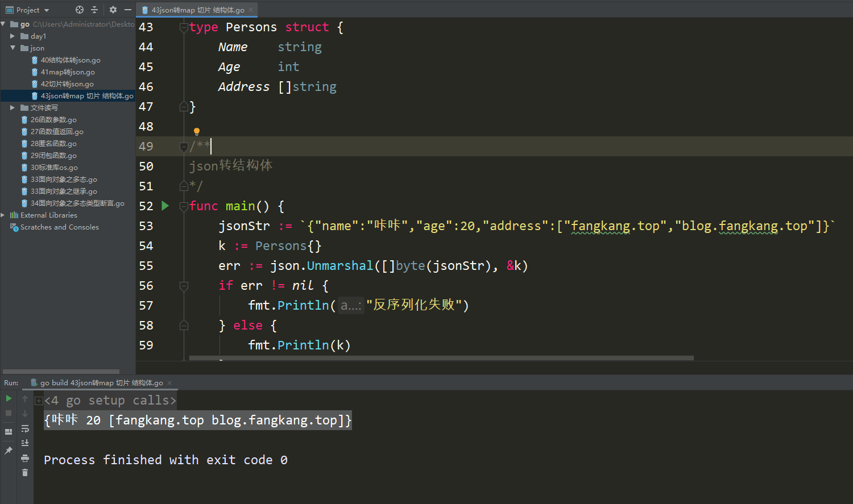This screenshot has width=853, height=504.
Task: Expand the day1 folder in the Project tree
Action: pos(13,36)
